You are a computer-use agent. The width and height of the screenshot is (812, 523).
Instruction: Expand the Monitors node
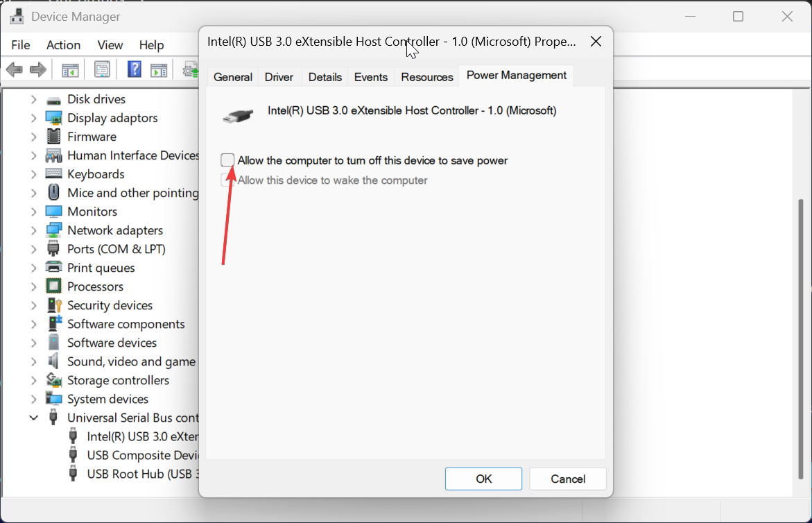(34, 212)
